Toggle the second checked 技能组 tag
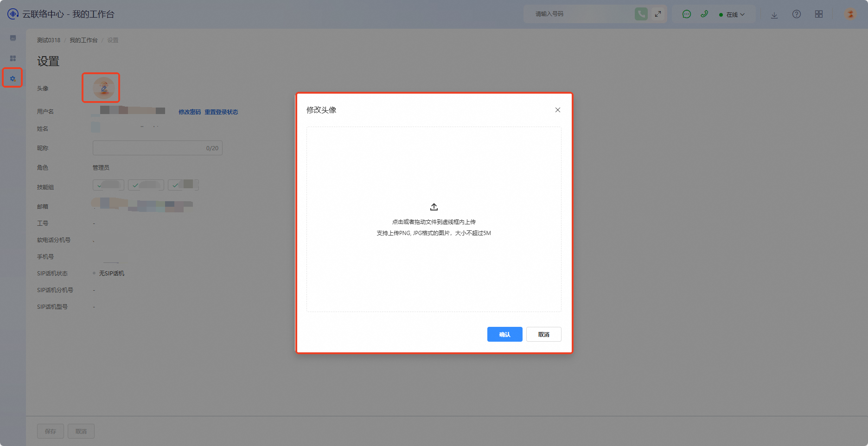 pos(146,185)
